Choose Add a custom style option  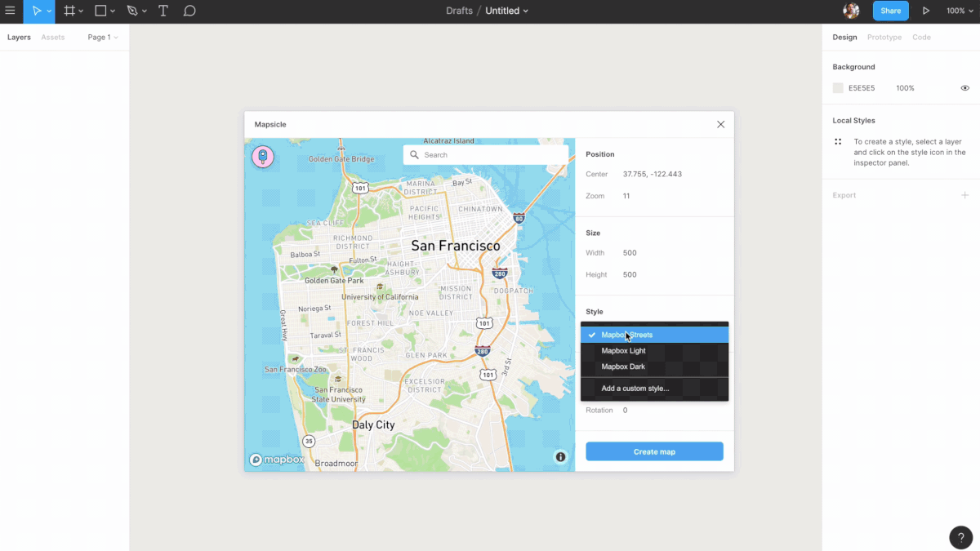(x=654, y=389)
